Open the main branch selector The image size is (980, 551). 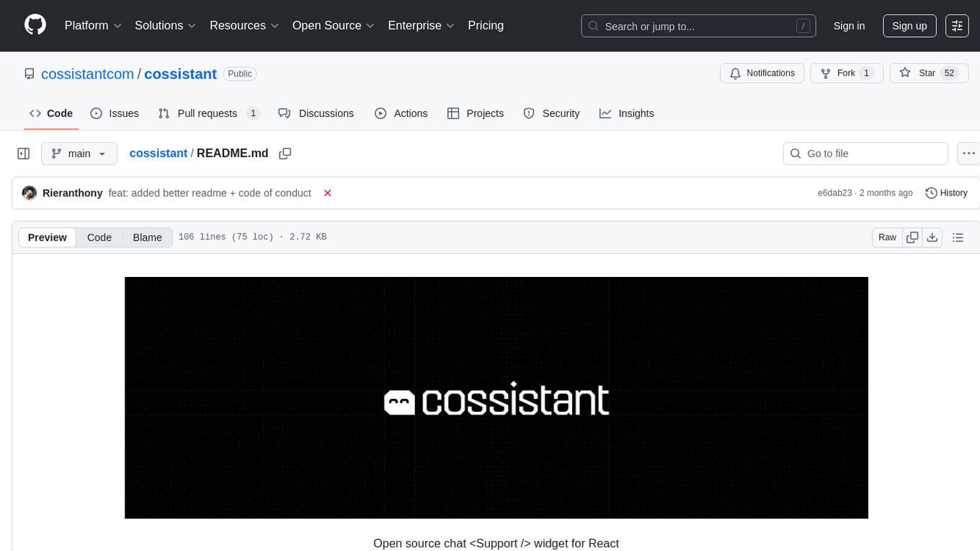[x=79, y=154]
